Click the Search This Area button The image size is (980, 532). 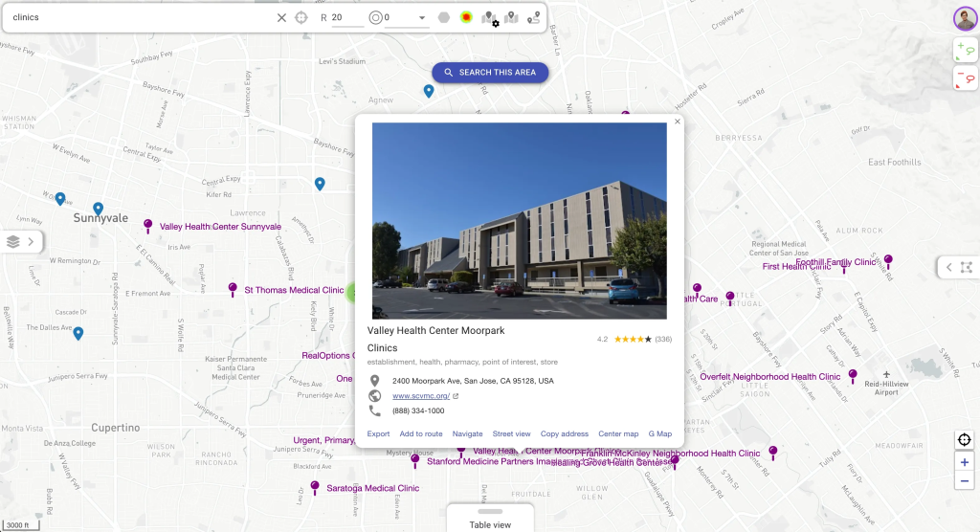[490, 73]
